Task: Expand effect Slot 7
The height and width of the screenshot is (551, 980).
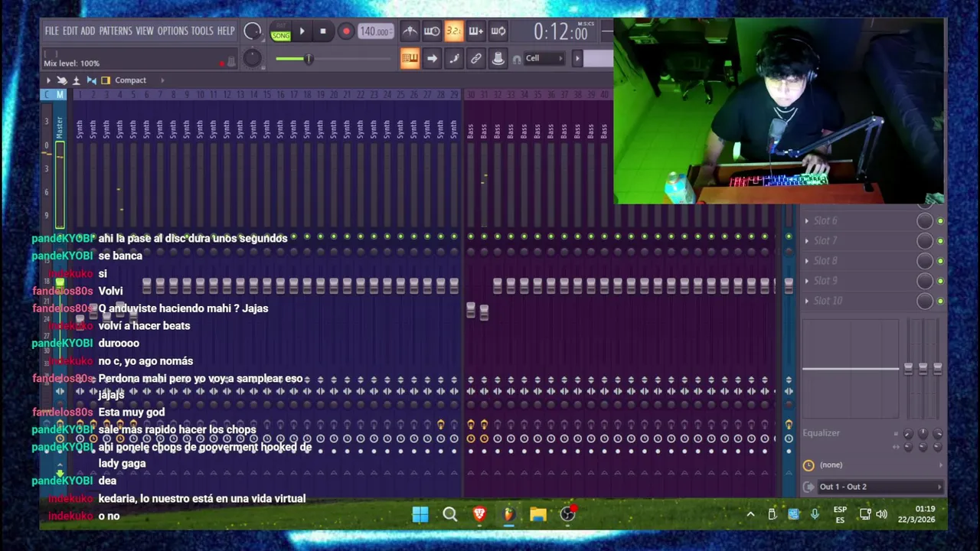Action: 806,240
